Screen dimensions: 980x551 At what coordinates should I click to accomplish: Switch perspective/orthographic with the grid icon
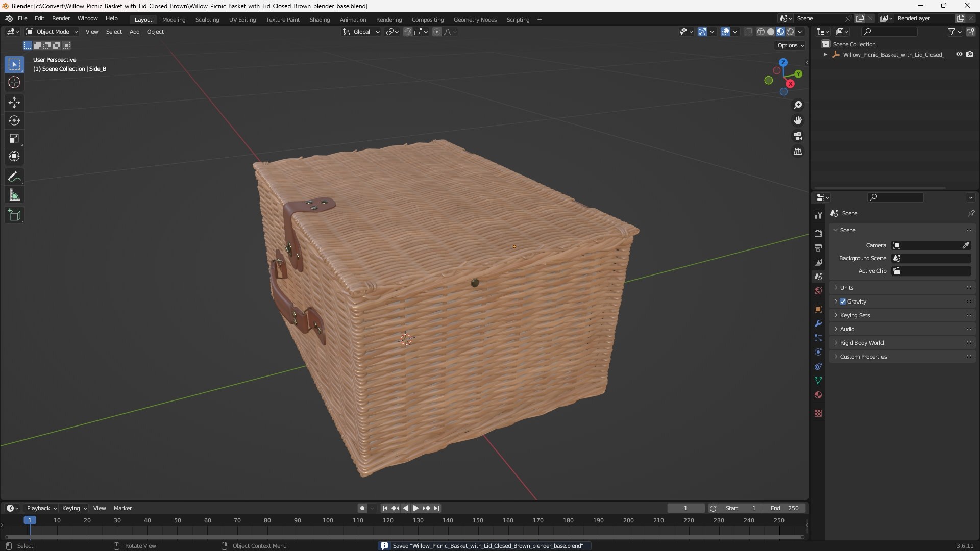[x=798, y=152]
